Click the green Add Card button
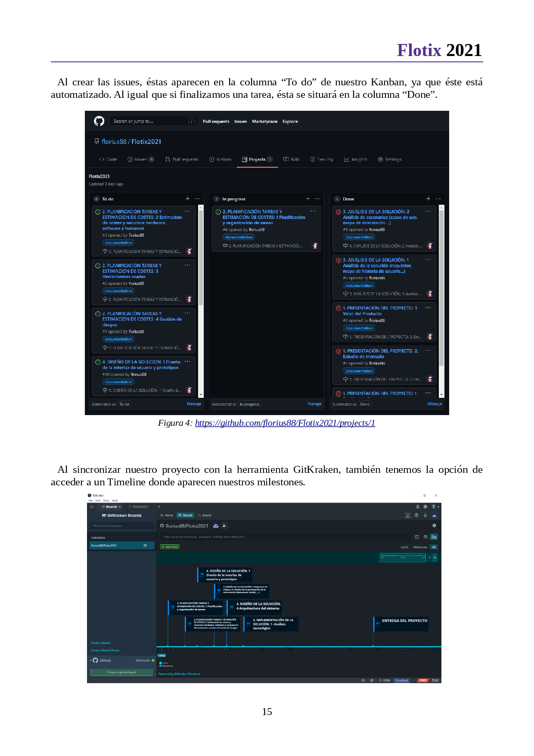Viewport: 534px width, 756px height. tap(170, 547)
